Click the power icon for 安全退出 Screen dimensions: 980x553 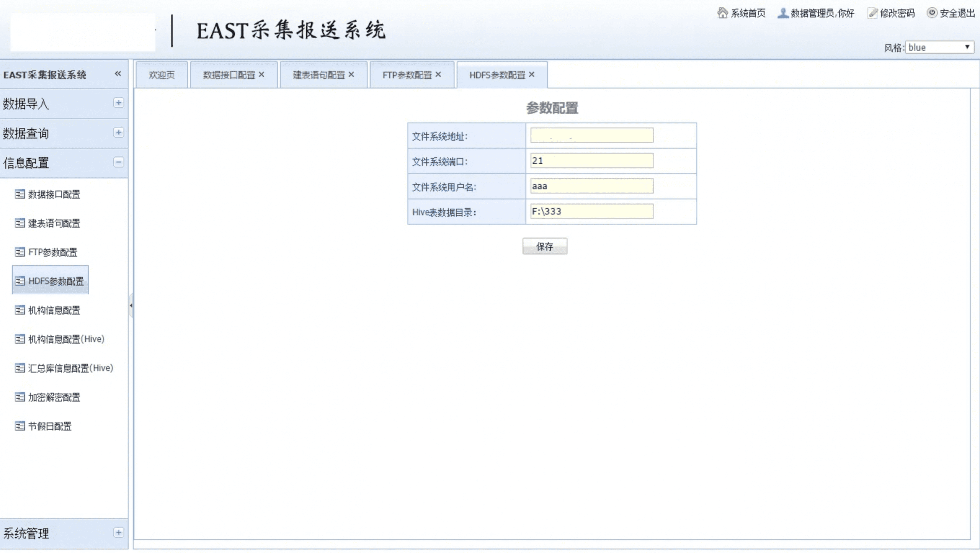[932, 13]
